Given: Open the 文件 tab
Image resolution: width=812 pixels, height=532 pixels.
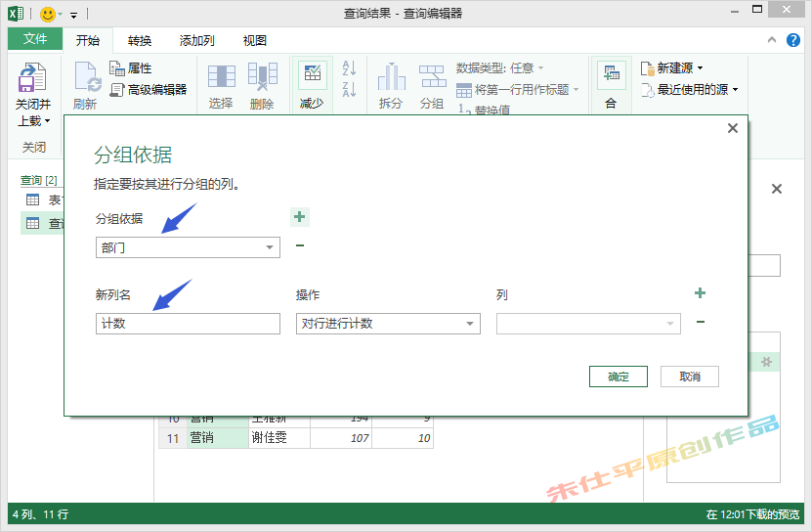Looking at the screenshot, I should tap(35, 39).
